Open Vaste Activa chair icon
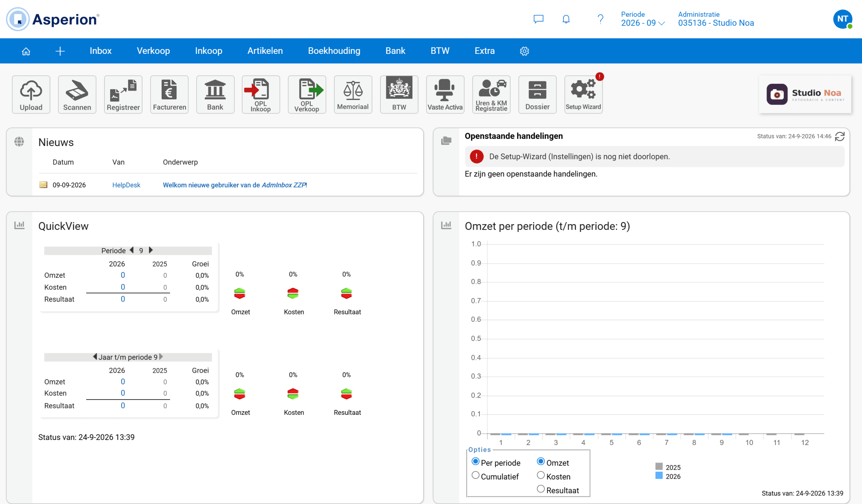862x504 pixels. [x=445, y=94]
